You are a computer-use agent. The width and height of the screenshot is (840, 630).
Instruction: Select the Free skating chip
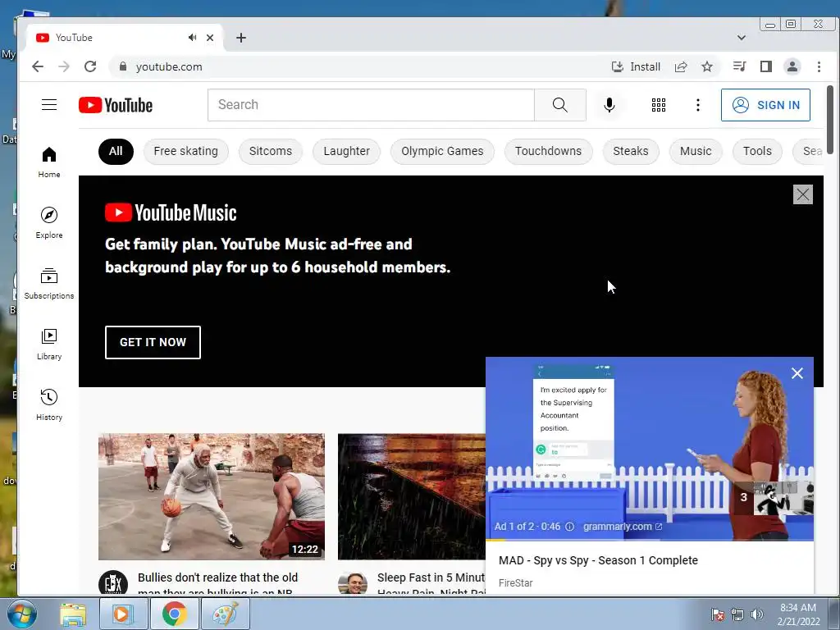point(186,151)
